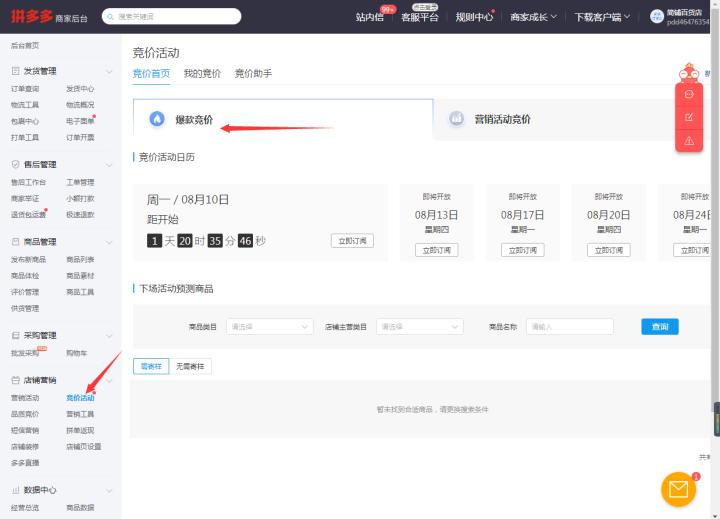Screen dimensions: 720x519
Task: Click the 拼多多 logo
Action: coord(32,17)
